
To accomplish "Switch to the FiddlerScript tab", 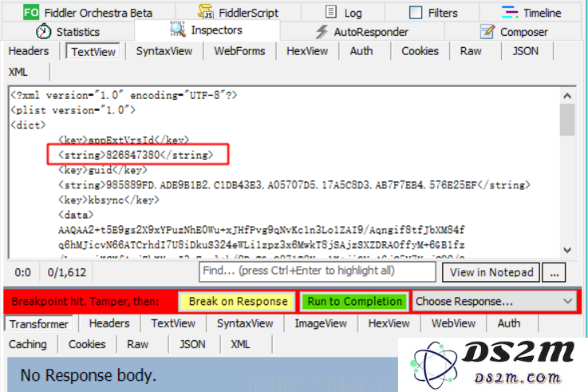I will pos(239,13).
